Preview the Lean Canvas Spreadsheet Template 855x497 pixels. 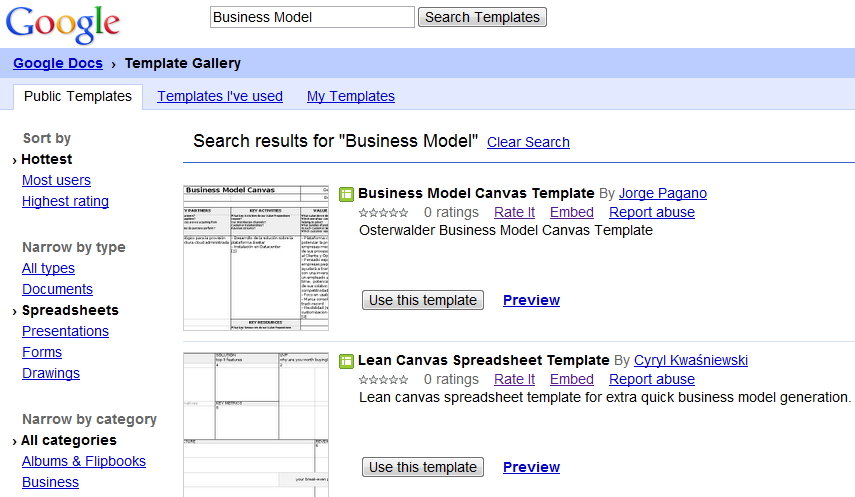tap(531, 467)
